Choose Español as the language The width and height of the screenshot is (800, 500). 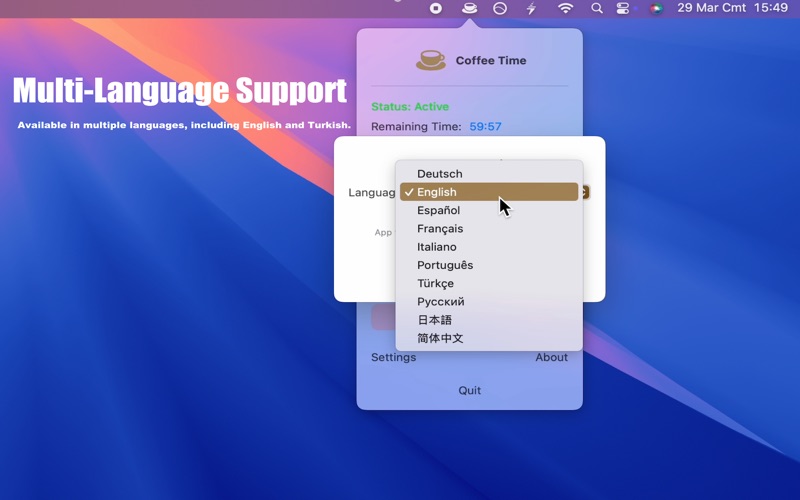489,210
